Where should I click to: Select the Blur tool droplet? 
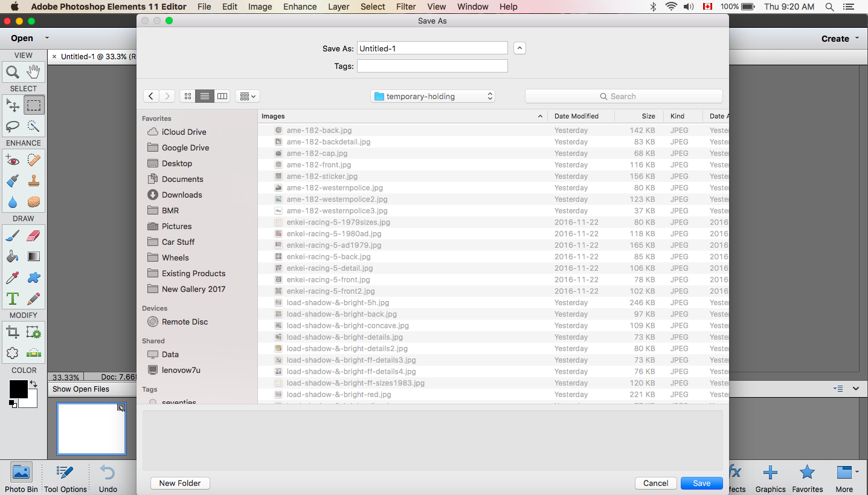(x=13, y=202)
